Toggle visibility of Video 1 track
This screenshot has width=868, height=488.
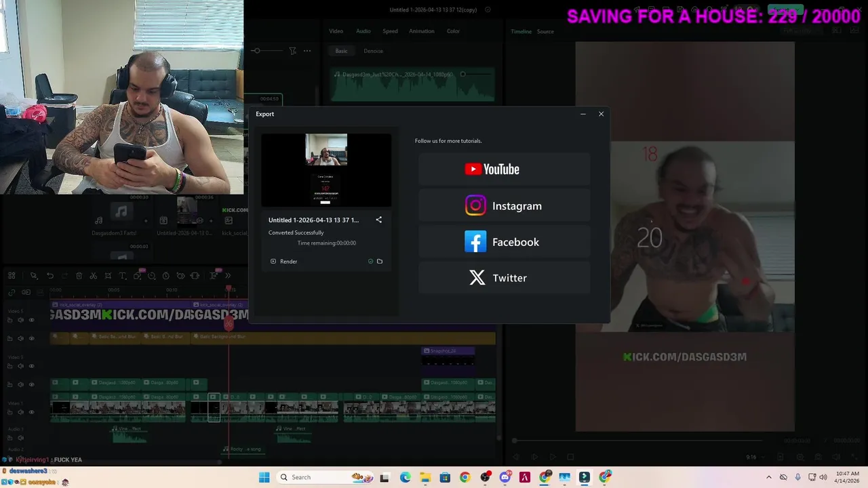(x=31, y=412)
